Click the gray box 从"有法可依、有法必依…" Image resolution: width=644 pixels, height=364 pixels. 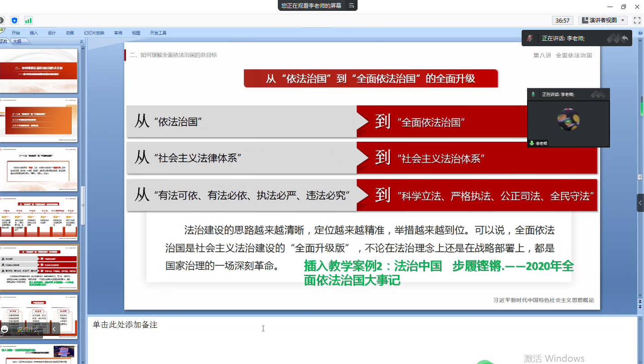[242, 195]
